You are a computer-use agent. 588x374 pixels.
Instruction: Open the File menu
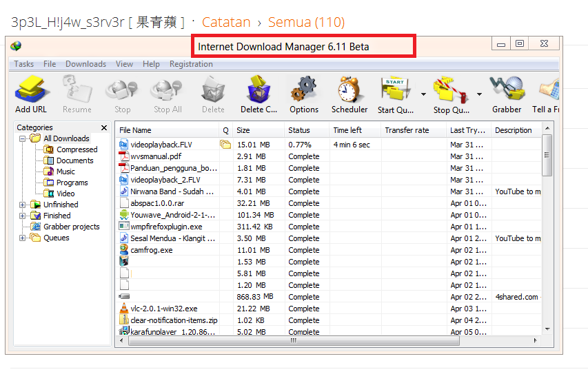click(x=50, y=64)
